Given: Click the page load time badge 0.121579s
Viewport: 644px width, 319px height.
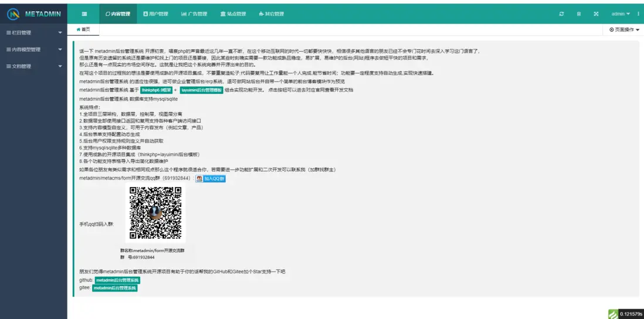Looking at the screenshot, I should [631, 314].
